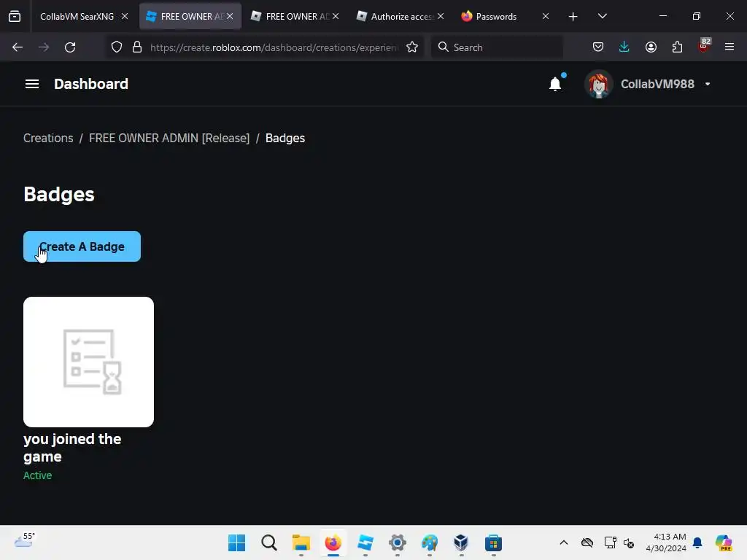
Task: Go back to the previous page
Action: 18,47
